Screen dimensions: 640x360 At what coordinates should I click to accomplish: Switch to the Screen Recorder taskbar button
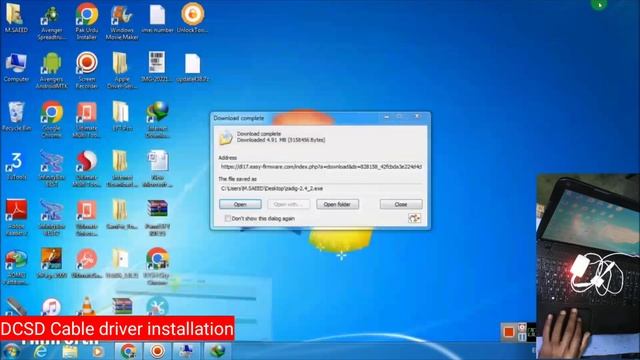click(x=158, y=351)
